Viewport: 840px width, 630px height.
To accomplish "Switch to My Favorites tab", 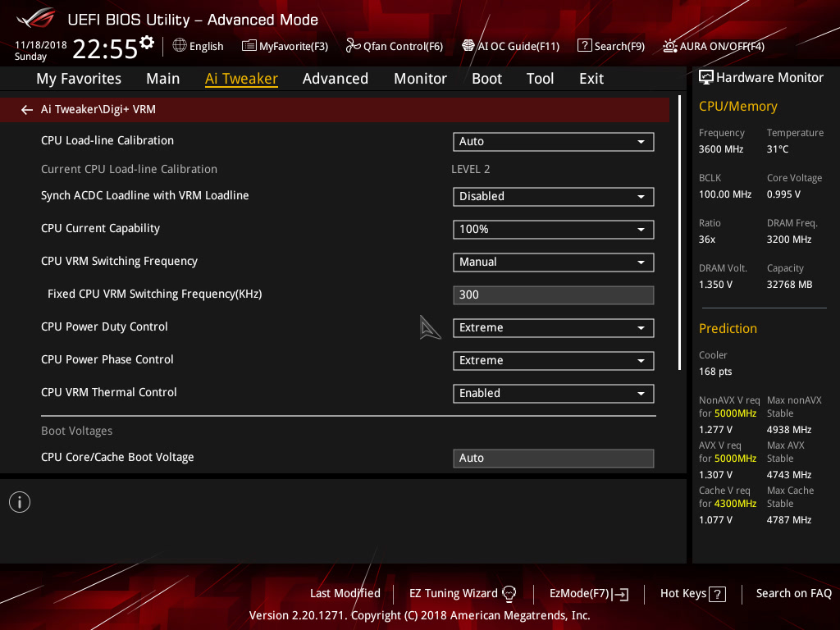I will (79, 79).
